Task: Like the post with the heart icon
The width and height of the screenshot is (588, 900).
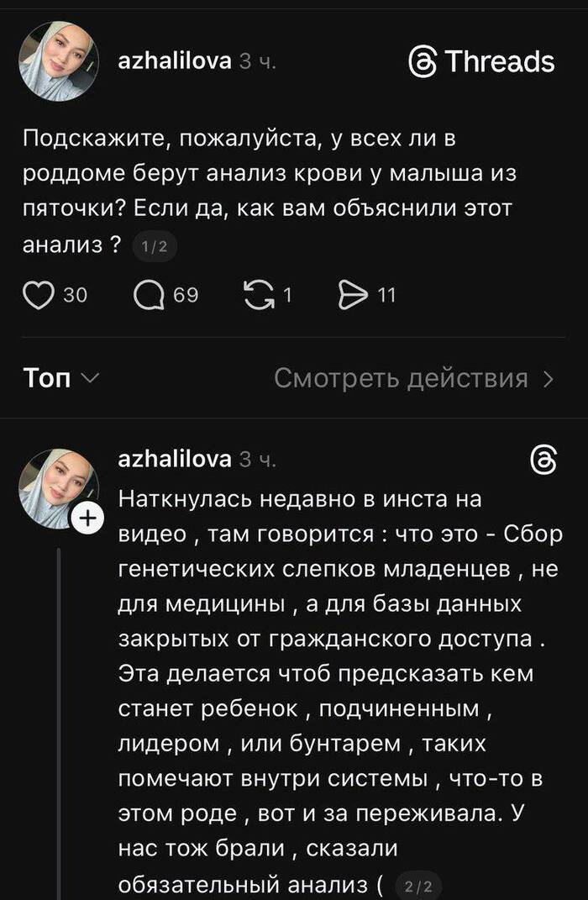Action: pyautogui.click(x=38, y=294)
